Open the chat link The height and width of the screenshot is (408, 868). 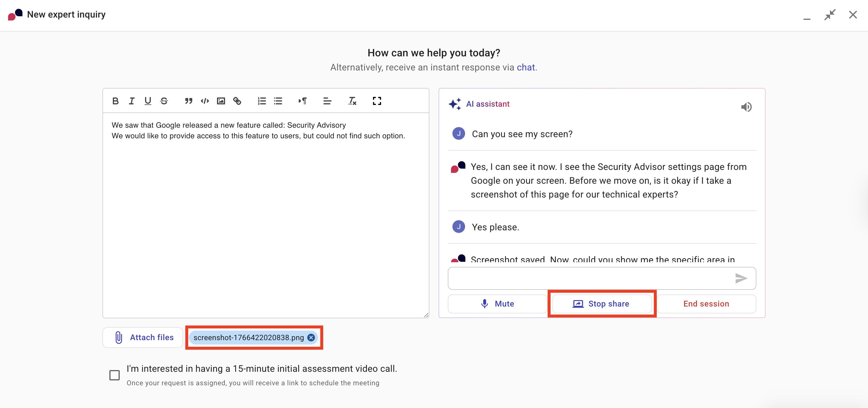coord(526,67)
